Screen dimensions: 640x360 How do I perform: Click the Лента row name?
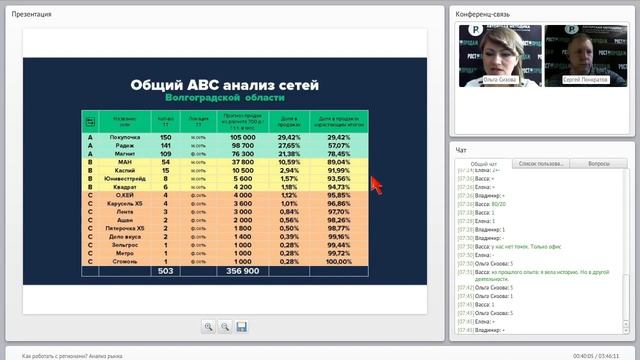125,212
